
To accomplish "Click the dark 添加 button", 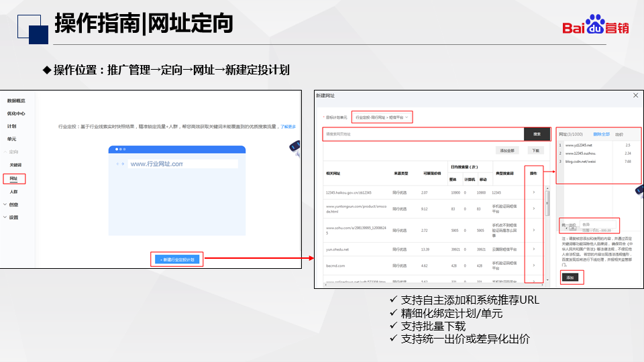I will click(570, 278).
